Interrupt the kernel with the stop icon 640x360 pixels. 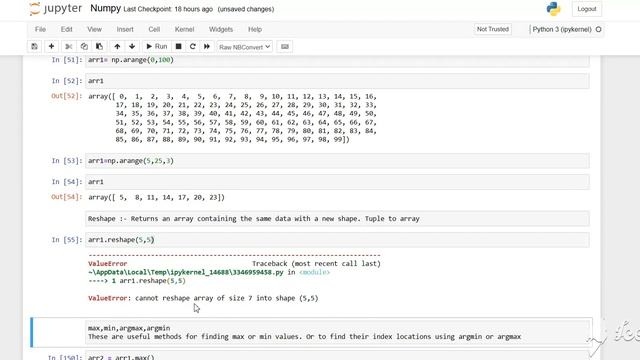[178, 47]
